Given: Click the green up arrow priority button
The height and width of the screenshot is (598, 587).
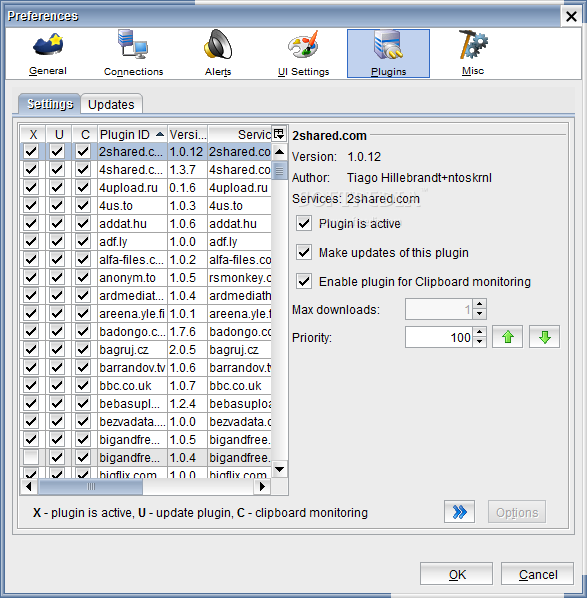Looking at the screenshot, I should pos(507,337).
